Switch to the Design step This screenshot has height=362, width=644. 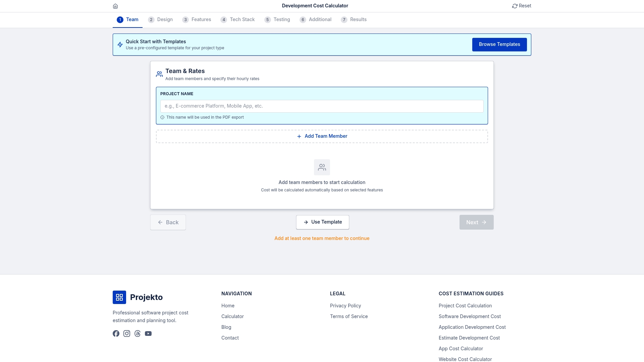click(160, 19)
